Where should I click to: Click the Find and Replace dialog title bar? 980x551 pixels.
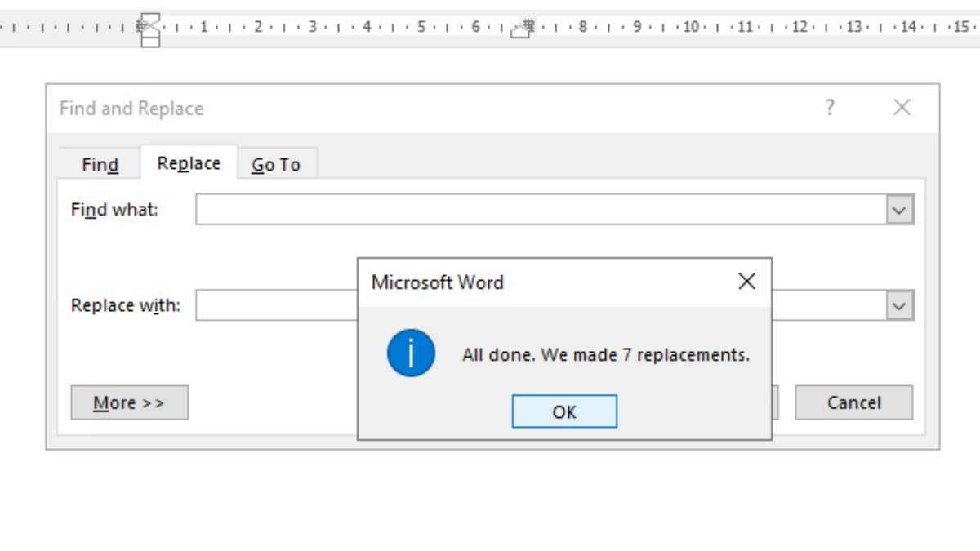click(327, 107)
